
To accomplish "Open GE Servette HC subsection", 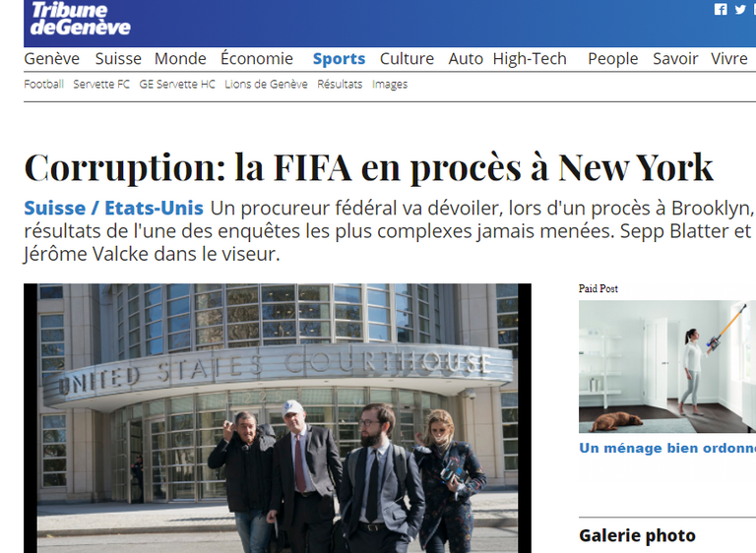I will (177, 85).
